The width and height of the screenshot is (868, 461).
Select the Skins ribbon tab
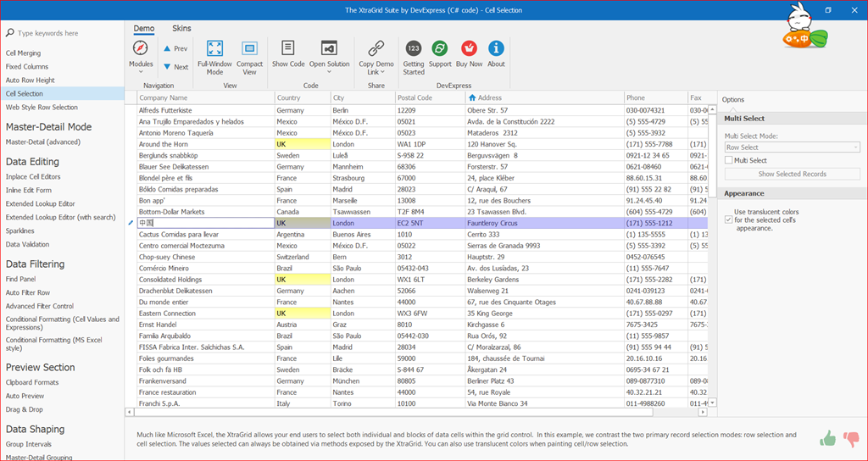[x=181, y=28]
